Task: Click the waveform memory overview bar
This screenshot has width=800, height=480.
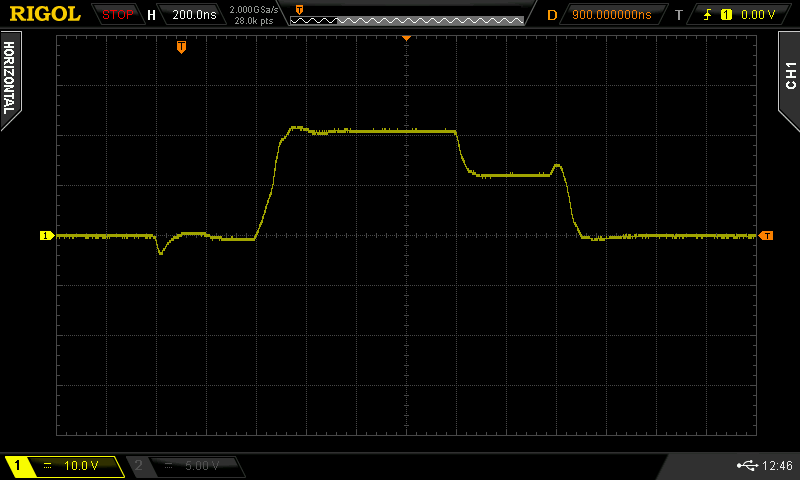Action: coord(407,20)
